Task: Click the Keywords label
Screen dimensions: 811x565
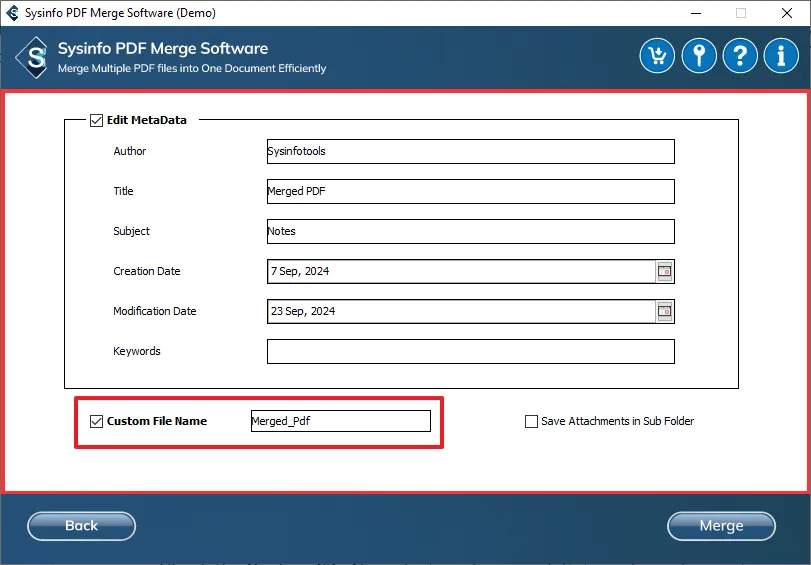Action: pyautogui.click(x=137, y=351)
